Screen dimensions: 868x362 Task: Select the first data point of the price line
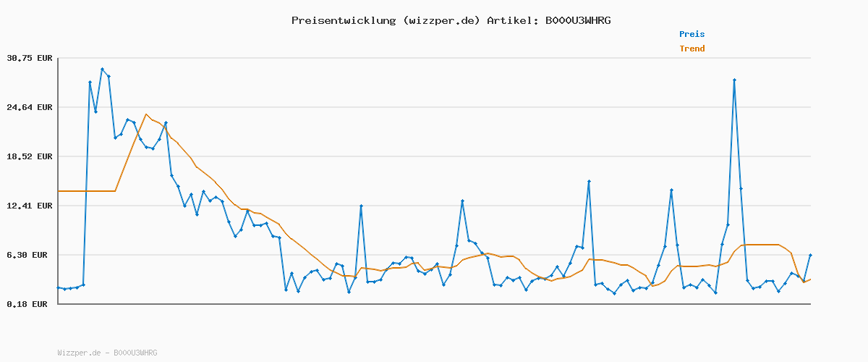pyautogui.click(x=59, y=288)
